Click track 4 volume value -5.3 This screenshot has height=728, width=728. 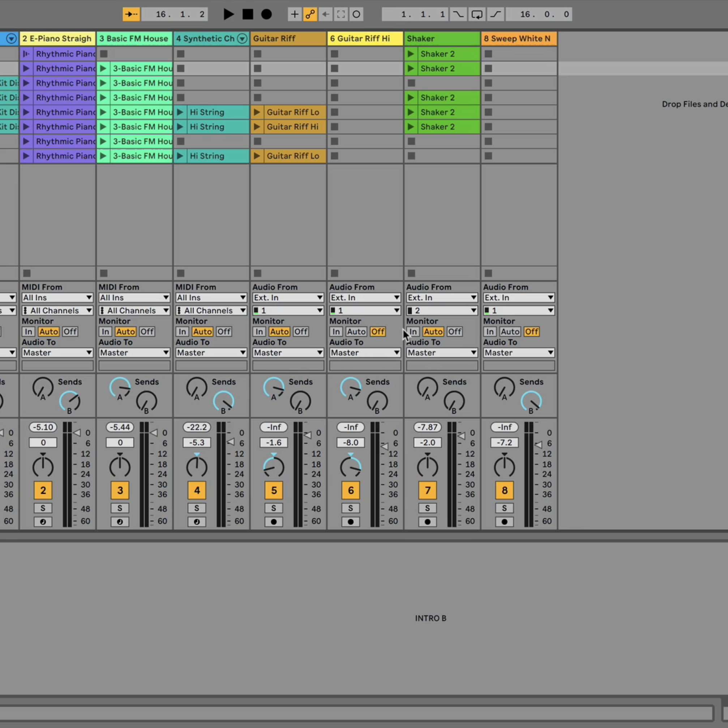tap(197, 442)
